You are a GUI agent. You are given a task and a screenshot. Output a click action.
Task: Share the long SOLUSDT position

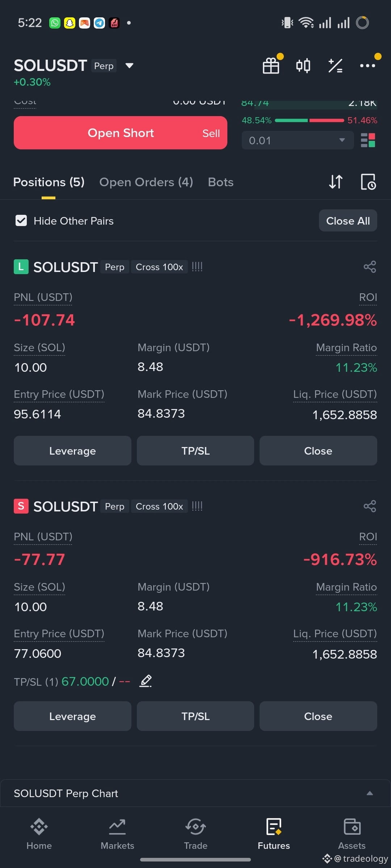tap(370, 267)
